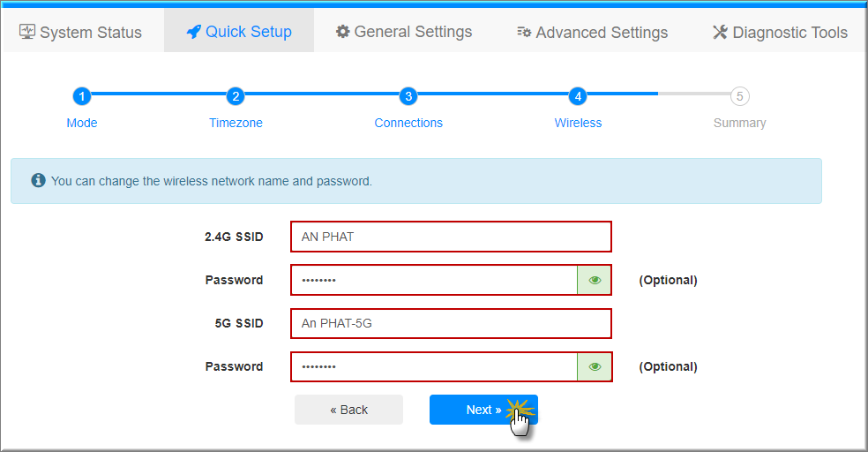Viewport: 868px width, 452px height.
Task: Show the 2.4G password with eye icon
Action: coord(595,280)
